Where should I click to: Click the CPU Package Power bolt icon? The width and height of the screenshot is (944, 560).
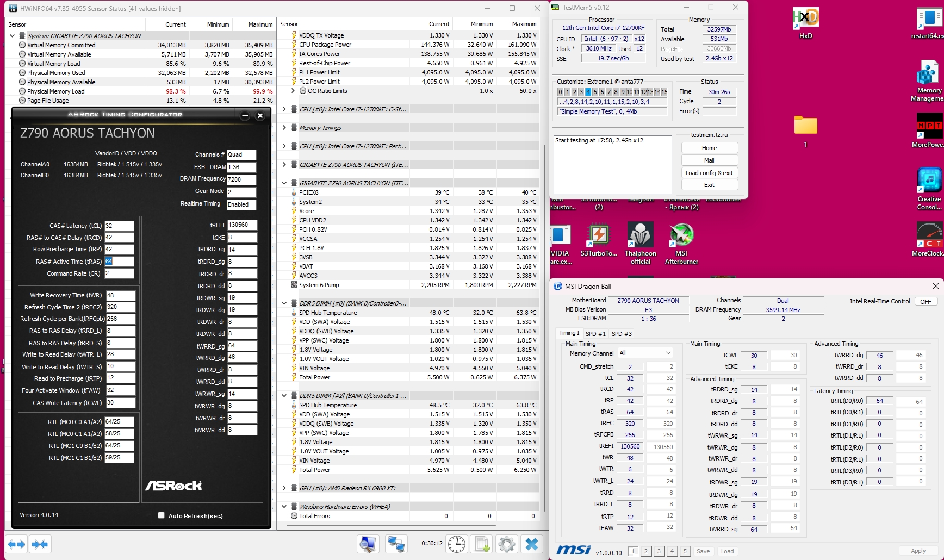pyautogui.click(x=294, y=45)
